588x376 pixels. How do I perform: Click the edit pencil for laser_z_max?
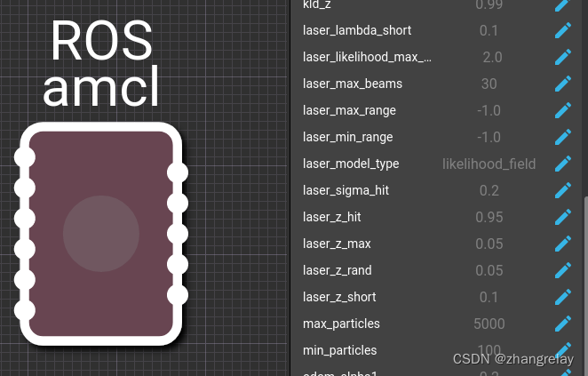(x=563, y=244)
